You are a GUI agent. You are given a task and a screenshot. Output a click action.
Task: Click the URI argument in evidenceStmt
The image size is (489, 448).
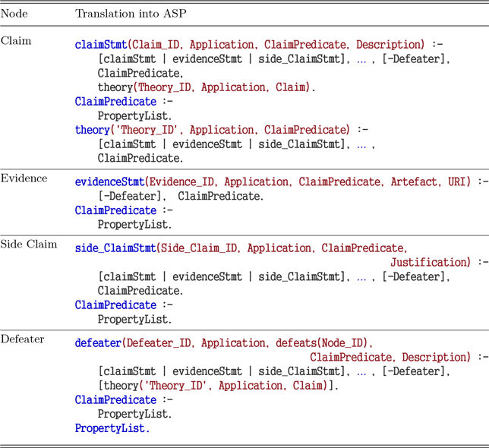(x=458, y=182)
